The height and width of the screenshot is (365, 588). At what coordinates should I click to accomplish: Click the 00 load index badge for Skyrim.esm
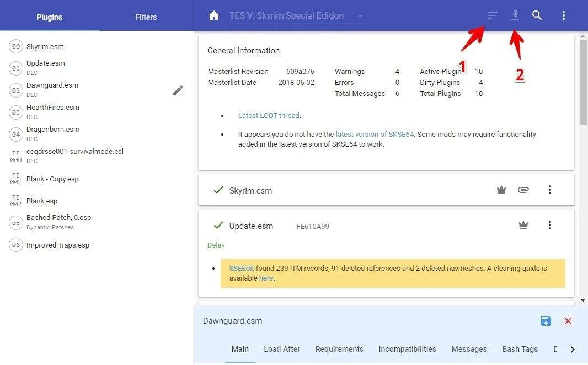[16, 46]
